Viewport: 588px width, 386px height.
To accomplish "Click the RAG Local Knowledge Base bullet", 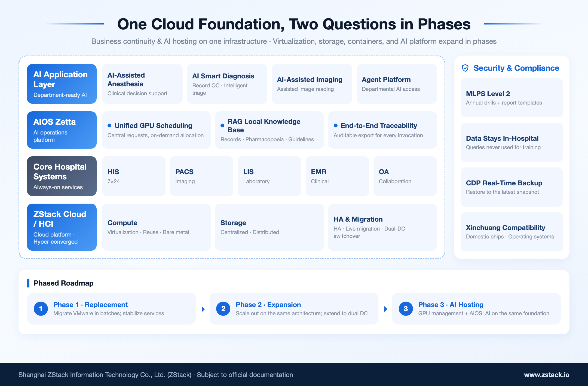I will pos(222,125).
